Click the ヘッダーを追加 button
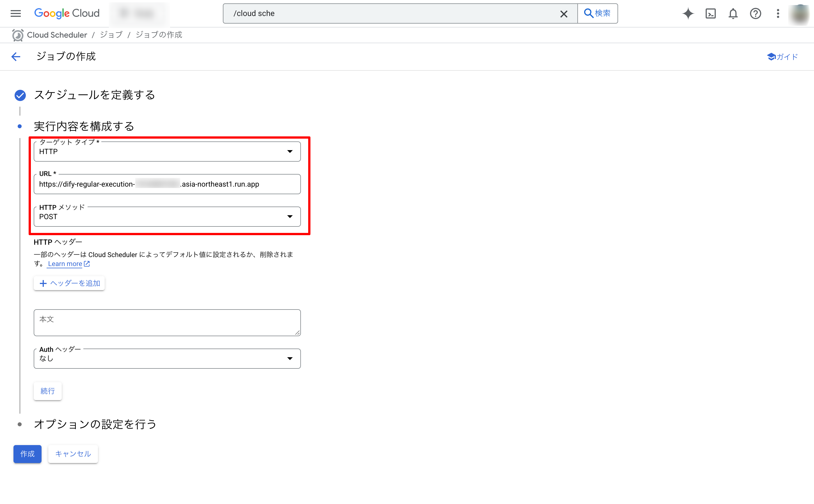 click(x=69, y=283)
